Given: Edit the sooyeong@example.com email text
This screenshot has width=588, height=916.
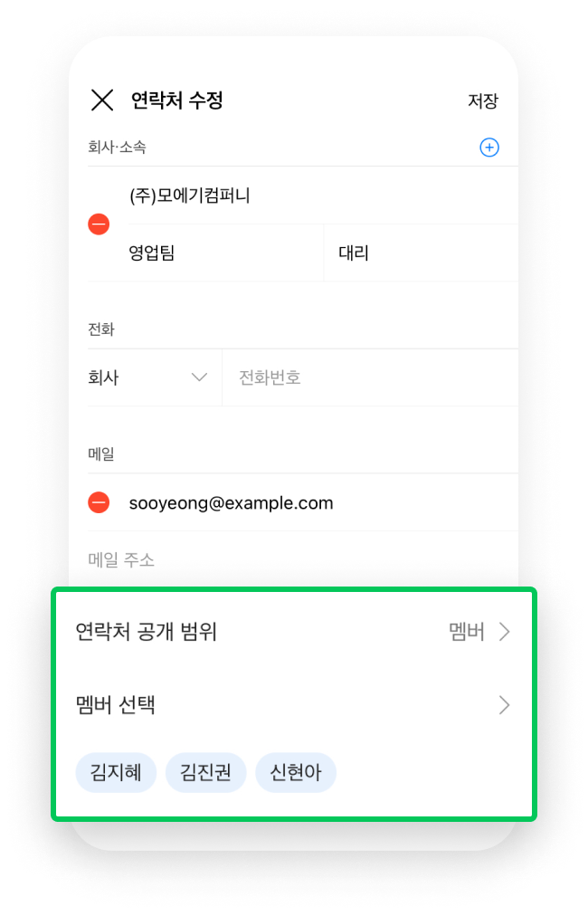Looking at the screenshot, I should click(x=232, y=503).
